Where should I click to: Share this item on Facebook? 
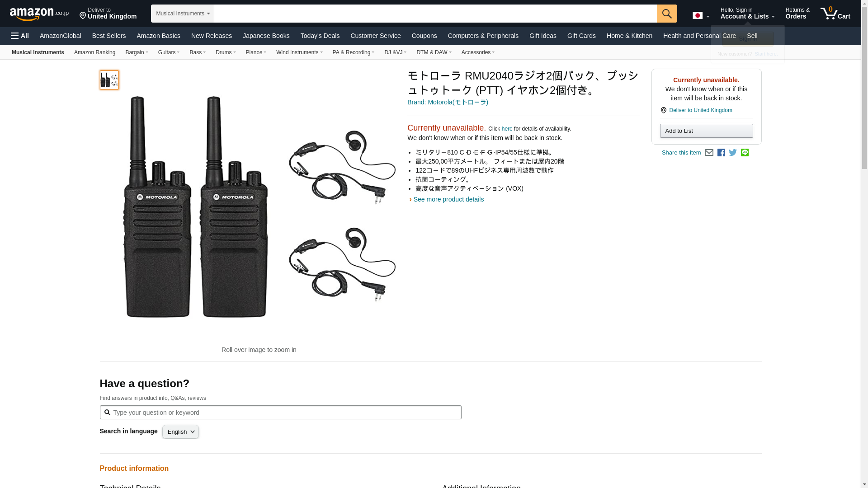[x=721, y=153]
